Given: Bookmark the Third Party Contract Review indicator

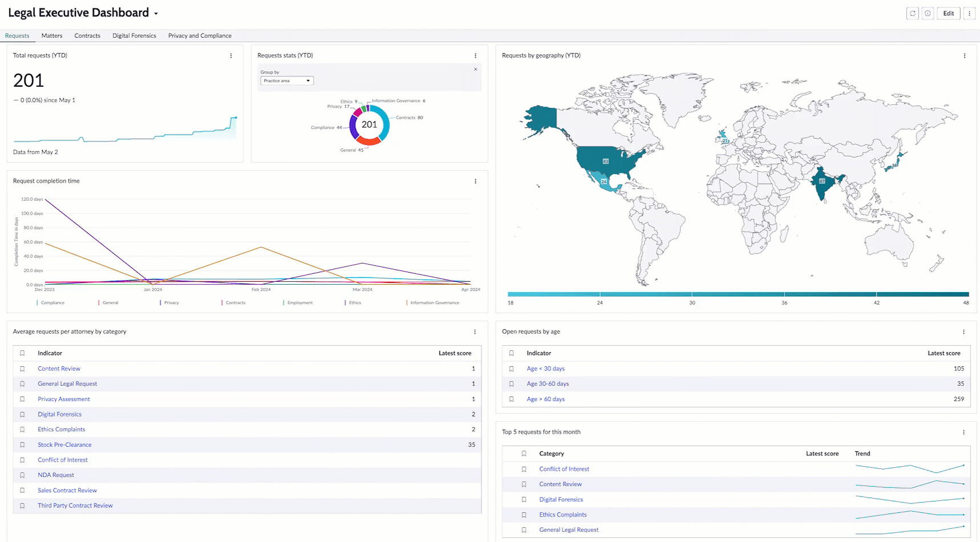Looking at the screenshot, I should click(22, 506).
